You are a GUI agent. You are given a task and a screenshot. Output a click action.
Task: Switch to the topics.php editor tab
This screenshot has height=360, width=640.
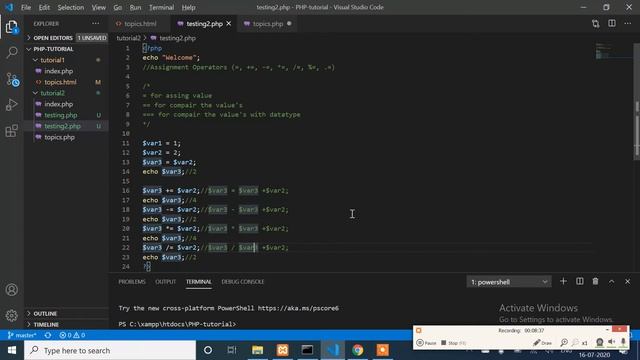coord(268,24)
